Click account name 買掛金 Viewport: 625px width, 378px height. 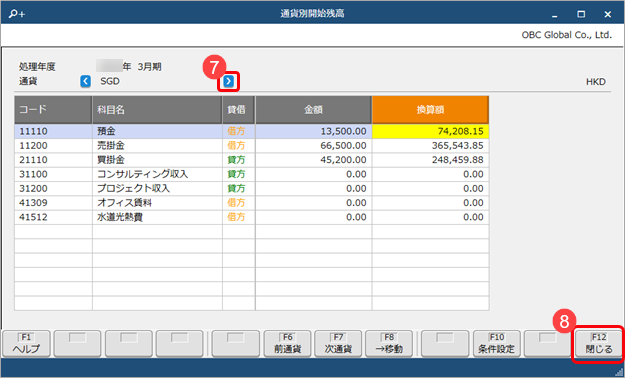click(x=111, y=160)
